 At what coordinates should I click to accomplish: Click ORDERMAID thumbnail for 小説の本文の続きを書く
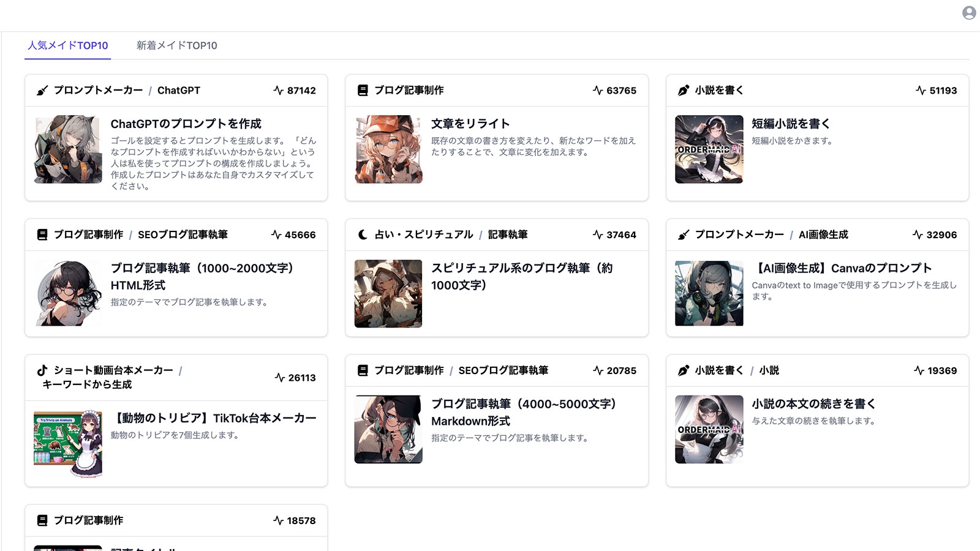709,429
